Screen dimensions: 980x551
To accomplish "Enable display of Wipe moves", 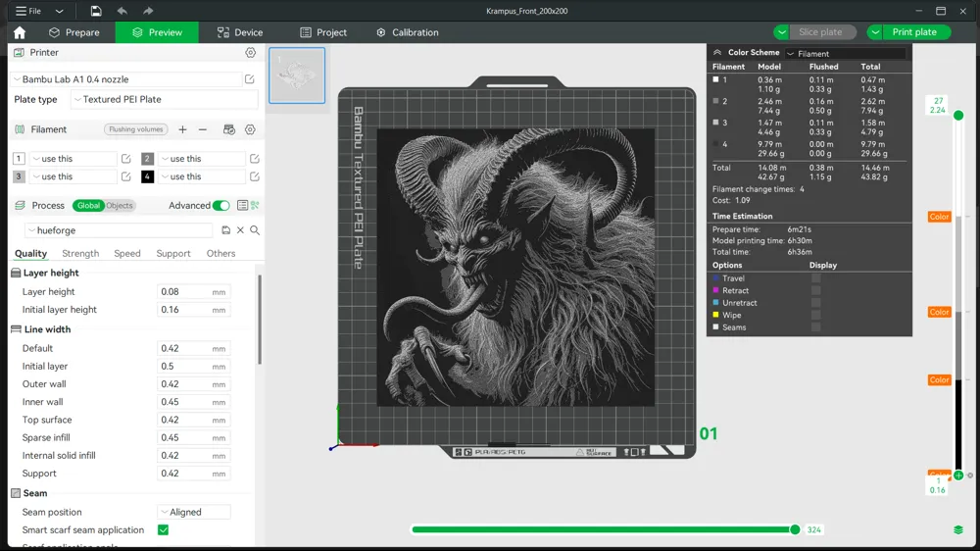I will point(815,315).
